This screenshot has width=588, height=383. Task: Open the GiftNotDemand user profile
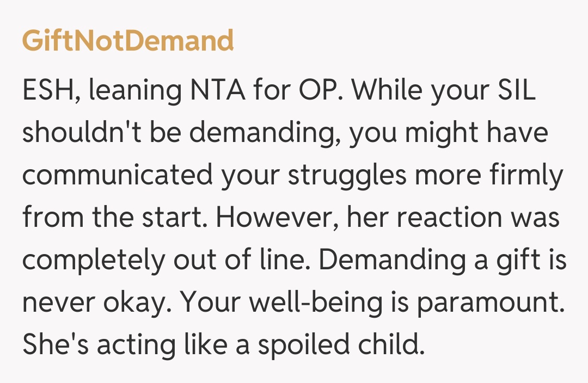128,41
